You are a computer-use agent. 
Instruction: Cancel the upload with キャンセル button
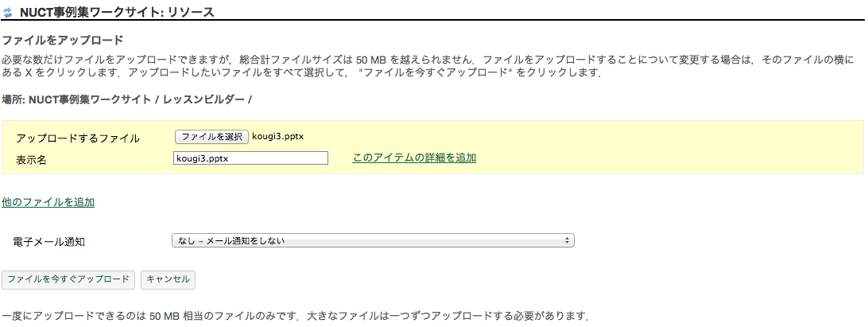click(x=168, y=279)
